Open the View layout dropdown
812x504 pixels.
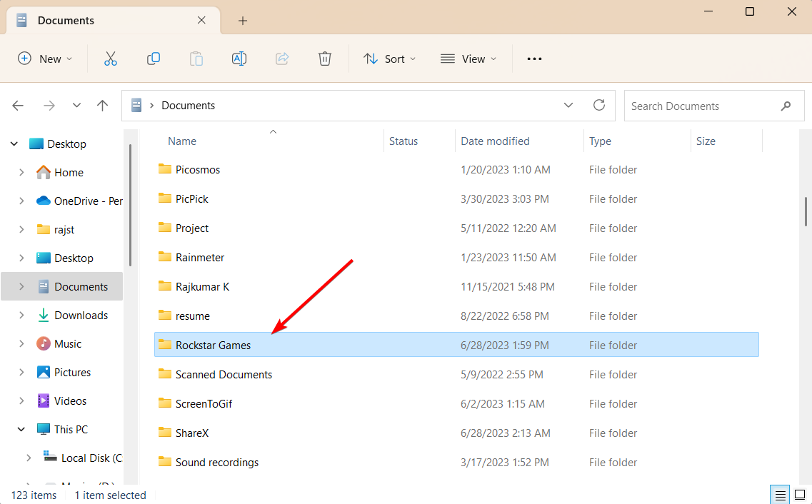click(468, 59)
